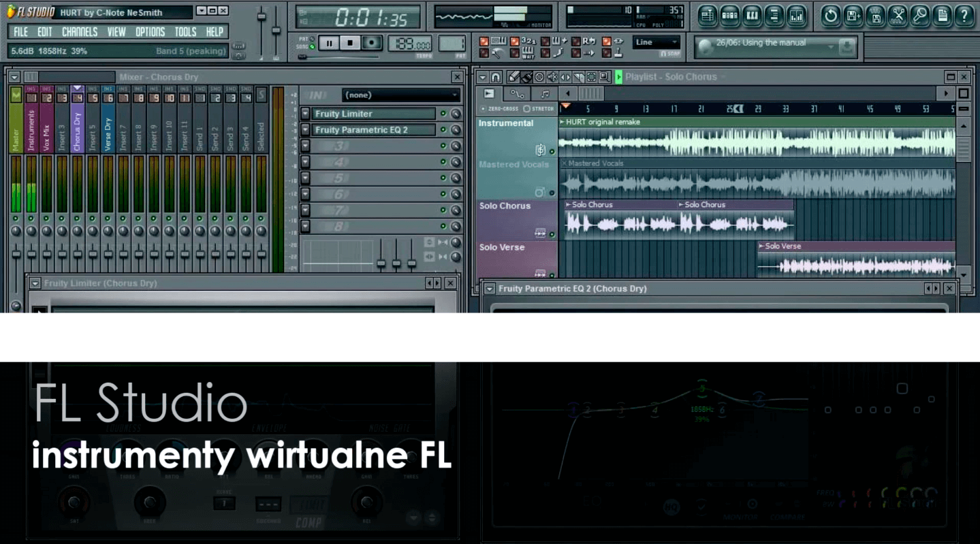The height and width of the screenshot is (544, 980).
Task: Open the mixer input (none) dropdown
Action: pyautogui.click(x=401, y=95)
